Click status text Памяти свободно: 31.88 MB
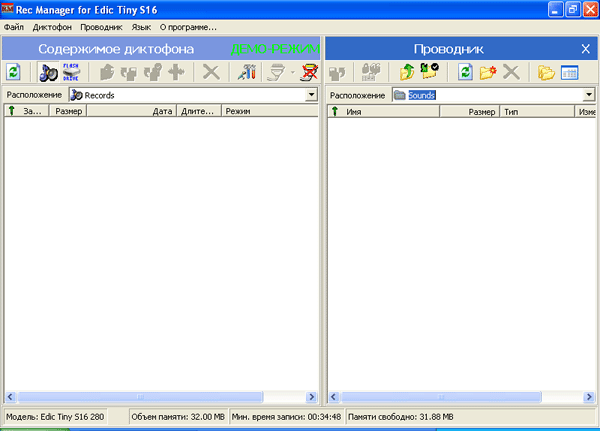Viewport: 600px width, 431px height. (401, 417)
